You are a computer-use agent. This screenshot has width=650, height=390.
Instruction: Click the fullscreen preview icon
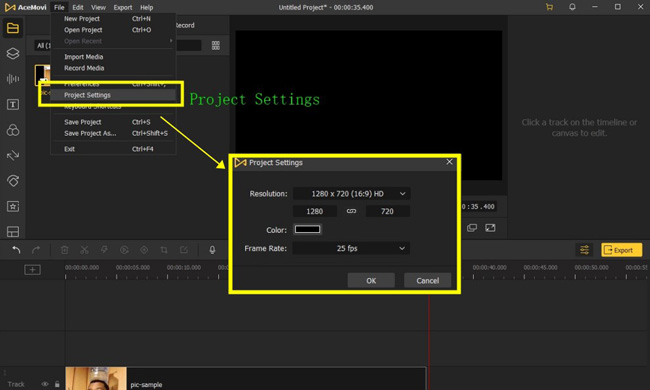tap(490, 228)
